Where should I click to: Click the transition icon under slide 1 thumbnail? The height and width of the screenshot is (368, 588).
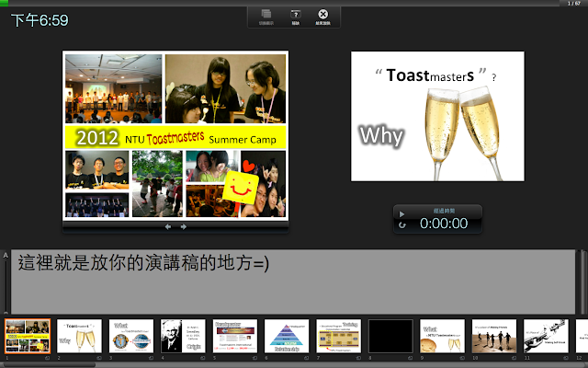[47, 358]
